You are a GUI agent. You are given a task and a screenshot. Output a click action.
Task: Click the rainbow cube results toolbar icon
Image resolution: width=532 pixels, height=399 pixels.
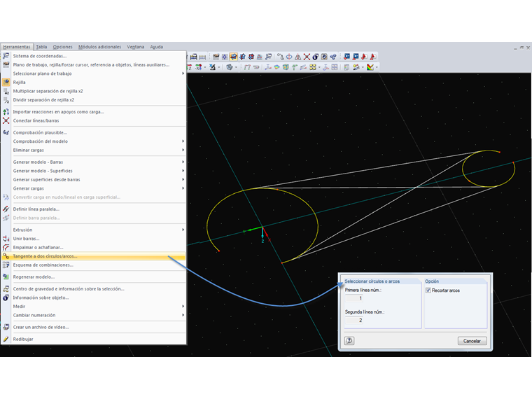click(x=286, y=67)
